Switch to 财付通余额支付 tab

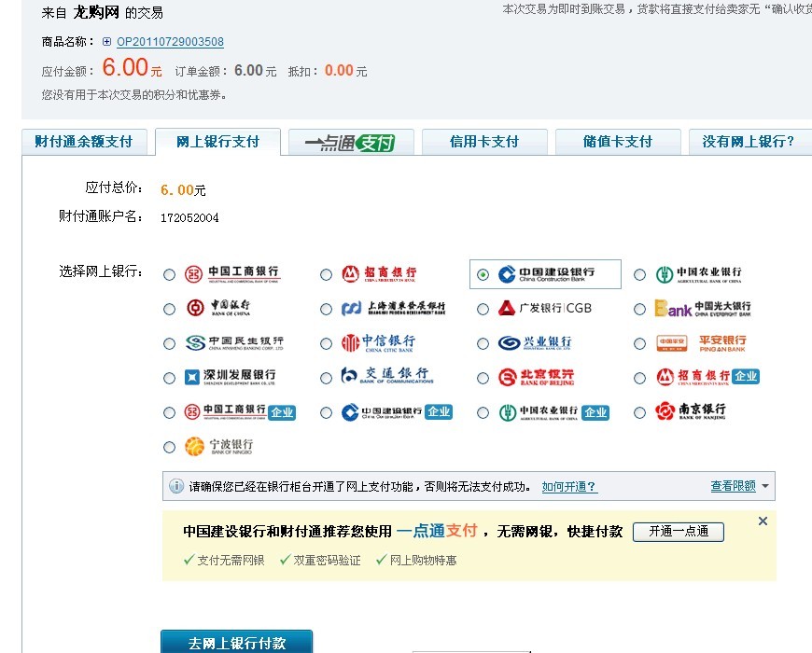[x=84, y=142]
